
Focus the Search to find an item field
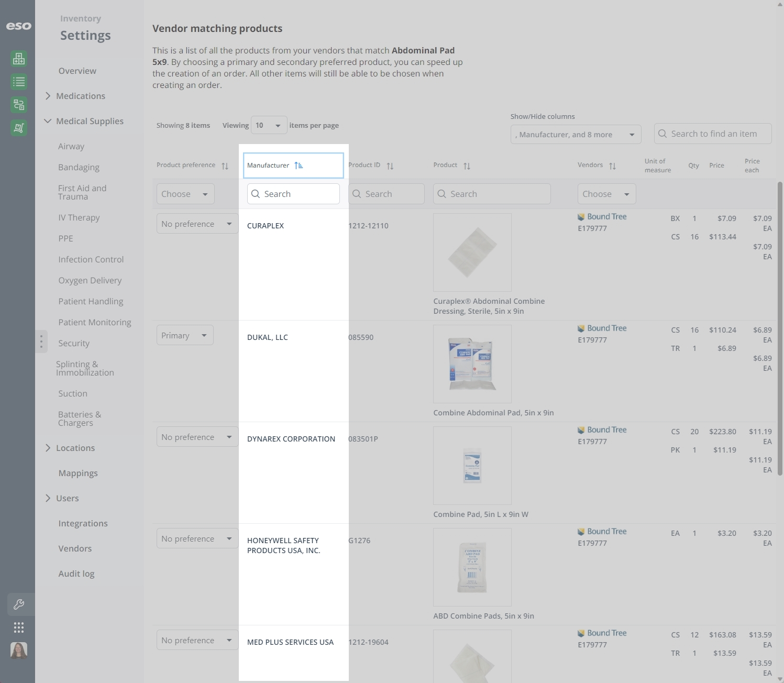[x=713, y=134]
